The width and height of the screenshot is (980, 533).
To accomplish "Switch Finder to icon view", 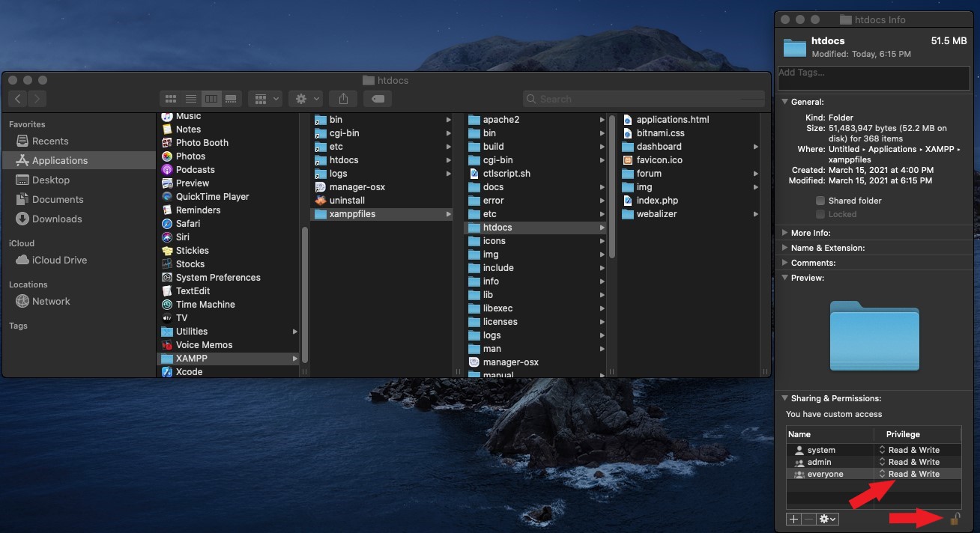I will click(170, 99).
